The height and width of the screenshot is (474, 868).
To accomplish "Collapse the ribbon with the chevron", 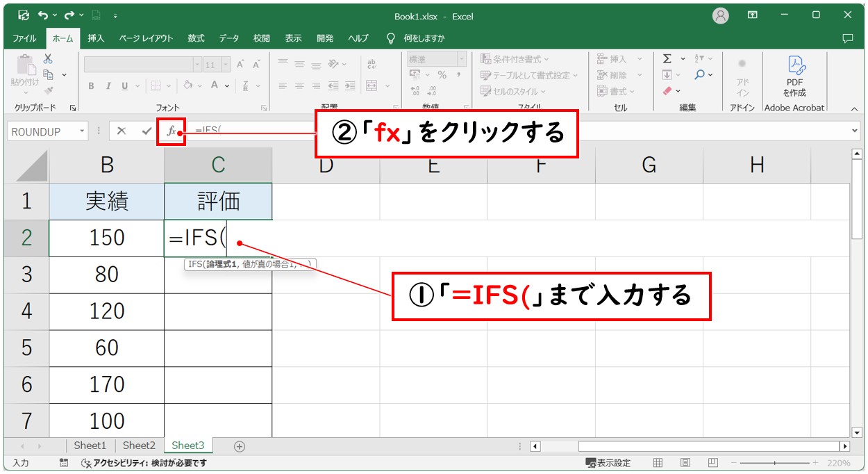I will (x=854, y=108).
